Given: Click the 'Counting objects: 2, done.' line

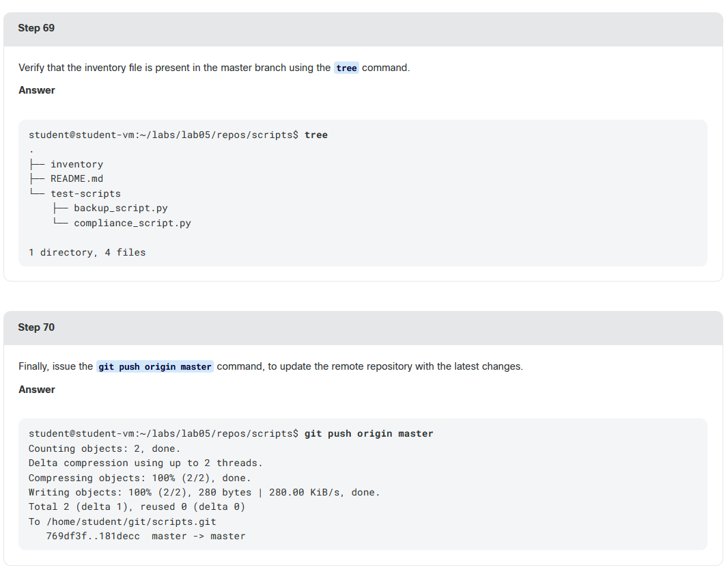Looking at the screenshot, I should coord(104,448).
